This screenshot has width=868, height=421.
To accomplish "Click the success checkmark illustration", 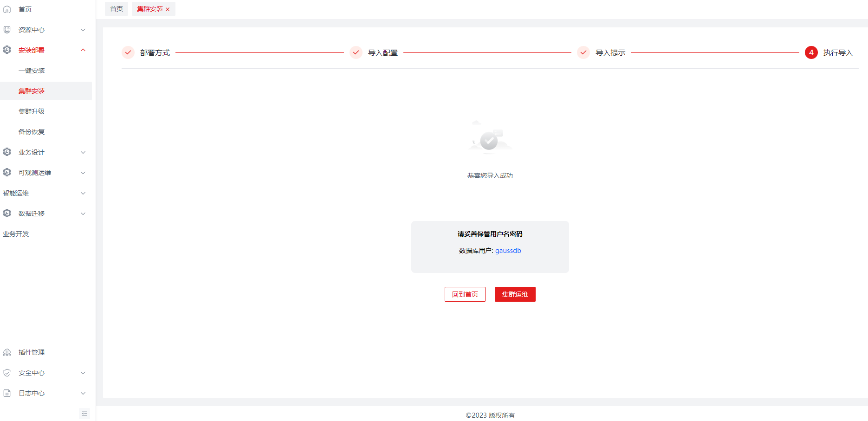I will (x=489, y=139).
